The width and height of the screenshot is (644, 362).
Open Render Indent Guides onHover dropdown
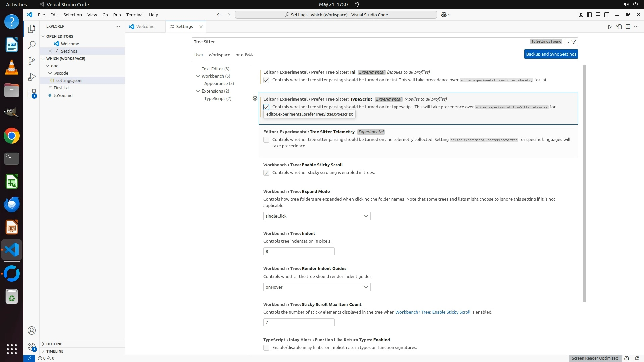pos(317,287)
